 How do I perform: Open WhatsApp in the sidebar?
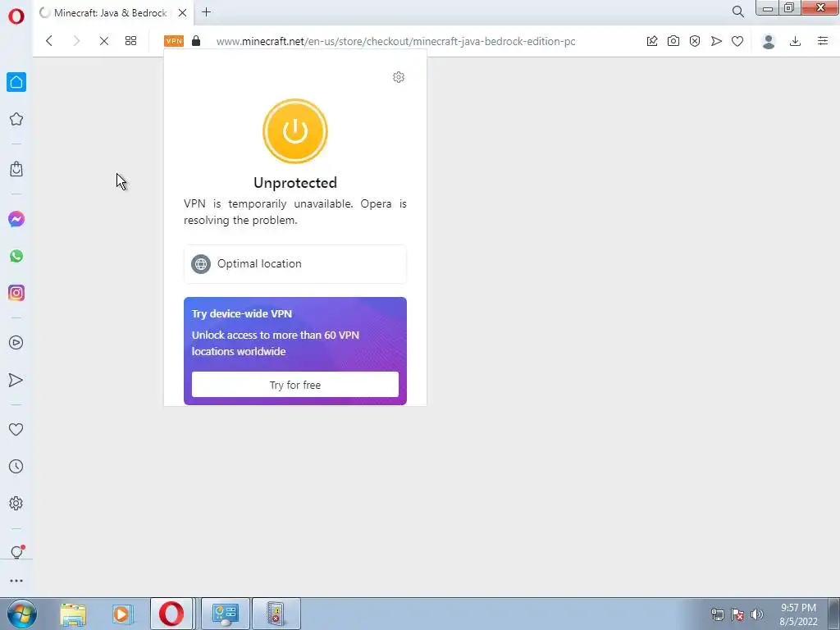(16, 256)
